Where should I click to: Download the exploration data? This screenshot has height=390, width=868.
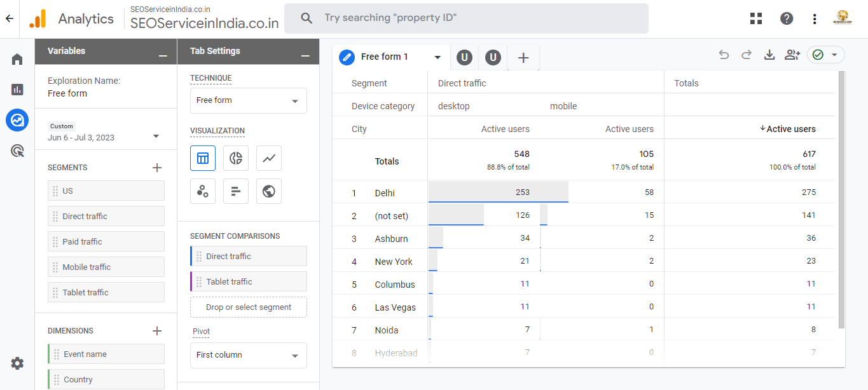pyautogui.click(x=769, y=55)
